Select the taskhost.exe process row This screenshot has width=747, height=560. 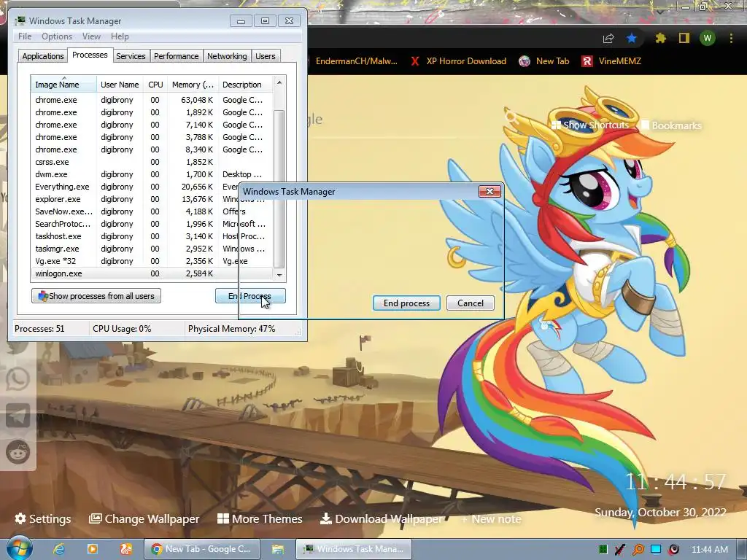(x=152, y=236)
